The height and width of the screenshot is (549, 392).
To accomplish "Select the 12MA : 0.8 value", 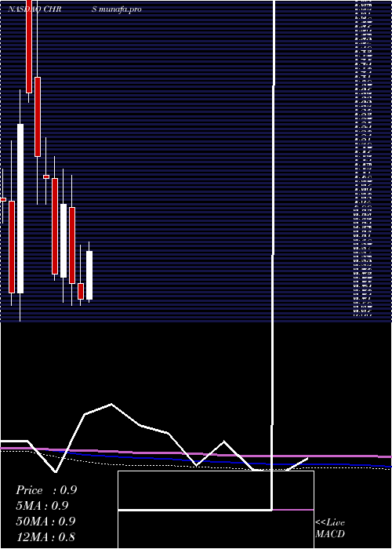I will [x=45, y=537].
